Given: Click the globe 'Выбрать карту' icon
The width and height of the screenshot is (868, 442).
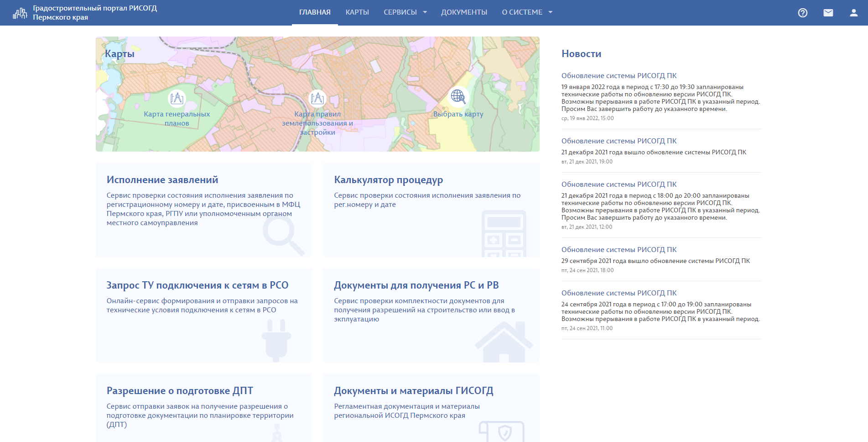Looking at the screenshot, I should [x=458, y=96].
